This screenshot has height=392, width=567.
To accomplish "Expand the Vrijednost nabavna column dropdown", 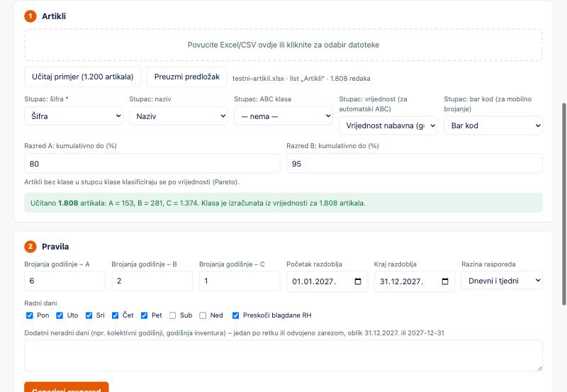I will (x=388, y=125).
